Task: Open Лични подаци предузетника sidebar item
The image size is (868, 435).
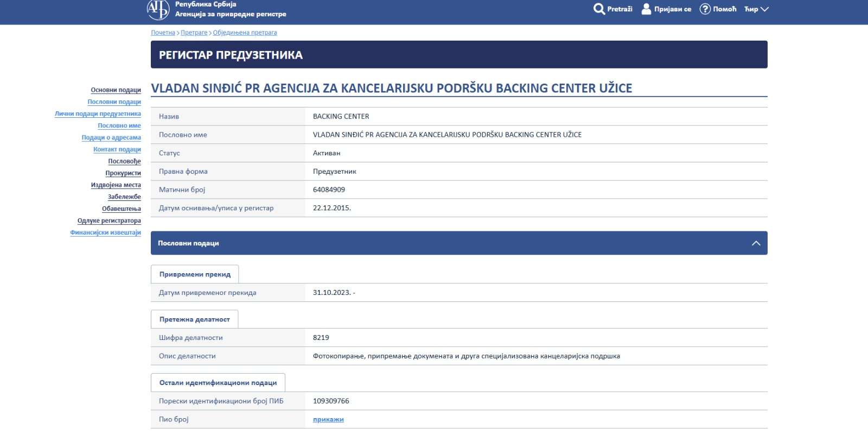Action: click(98, 114)
